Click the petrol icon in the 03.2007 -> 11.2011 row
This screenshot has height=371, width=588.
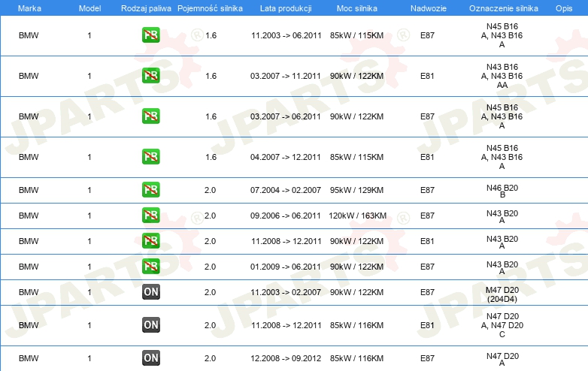150,76
